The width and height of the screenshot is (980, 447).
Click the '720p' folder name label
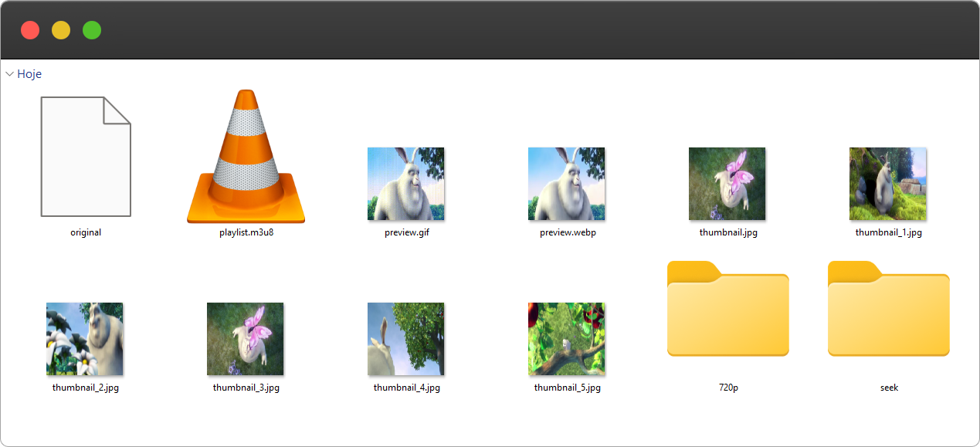click(x=728, y=388)
